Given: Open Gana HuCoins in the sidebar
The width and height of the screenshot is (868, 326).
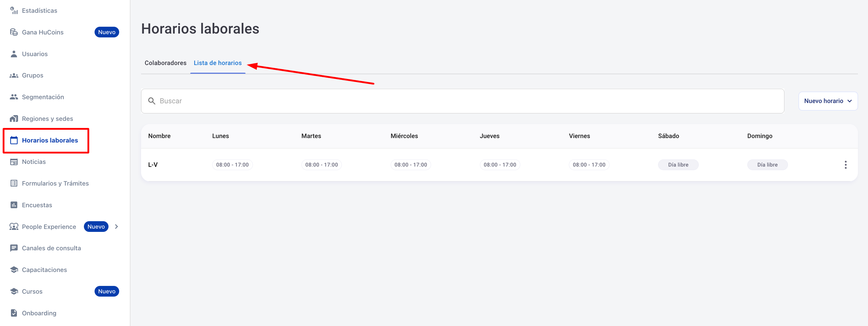Looking at the screenshot, I should [x=42, y=32].
